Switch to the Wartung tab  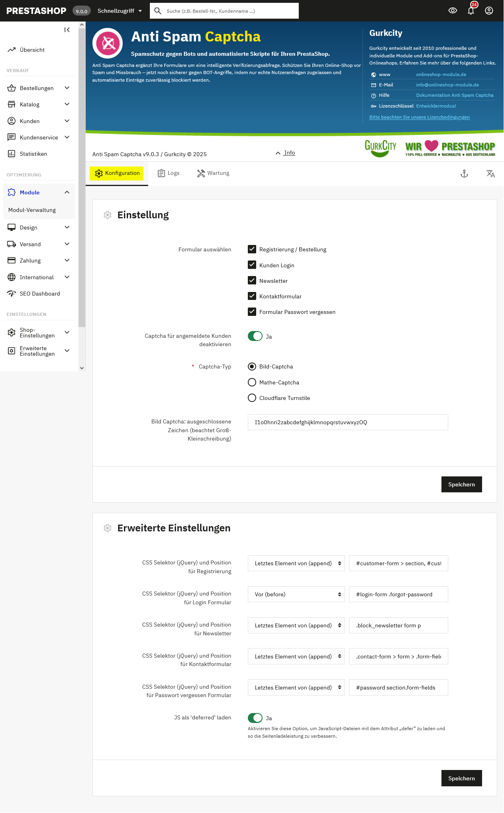tap(213, 173)
